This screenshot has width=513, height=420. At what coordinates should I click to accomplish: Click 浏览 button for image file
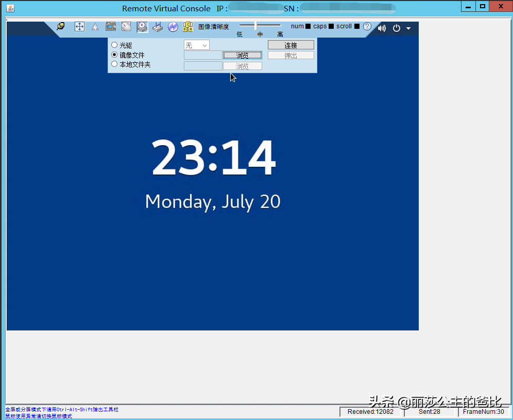tap(242, 55)
